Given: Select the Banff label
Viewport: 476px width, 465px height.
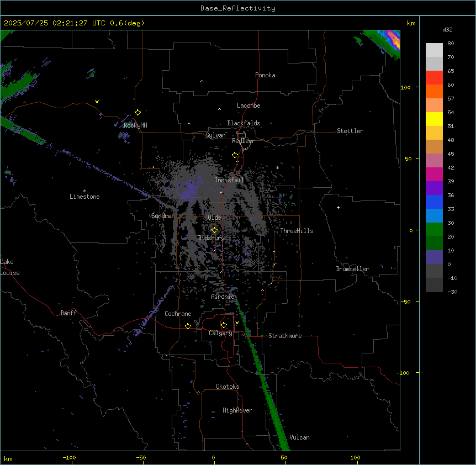Looking at the screenshot, I should [68, 313].
